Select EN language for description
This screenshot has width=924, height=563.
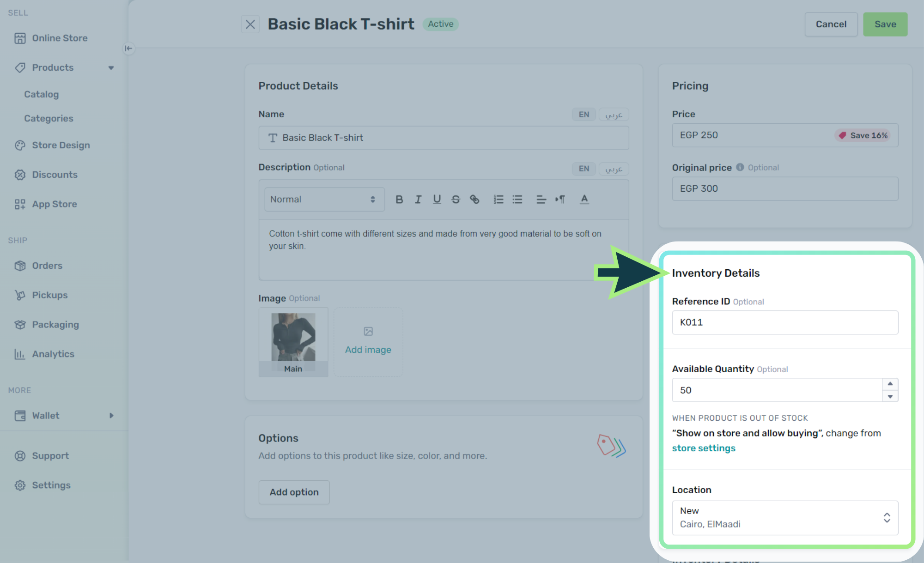pyautogui.click(x=584, y=169)
